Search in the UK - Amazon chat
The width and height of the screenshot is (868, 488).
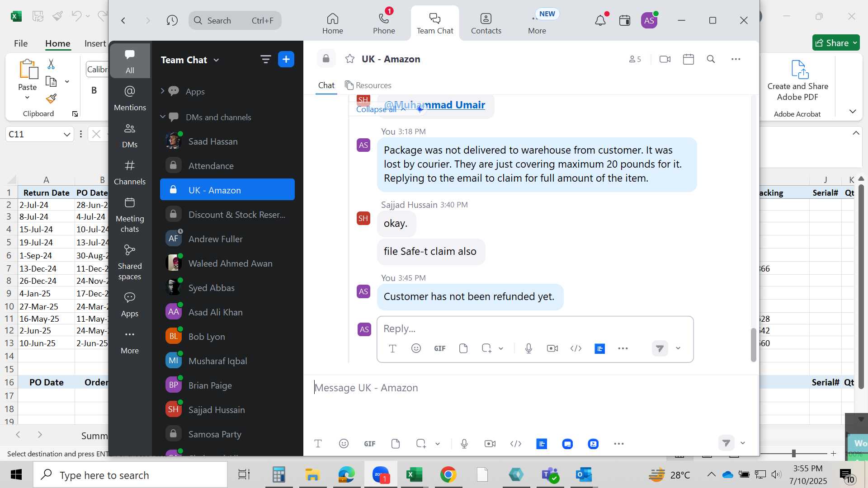point(711,59)
